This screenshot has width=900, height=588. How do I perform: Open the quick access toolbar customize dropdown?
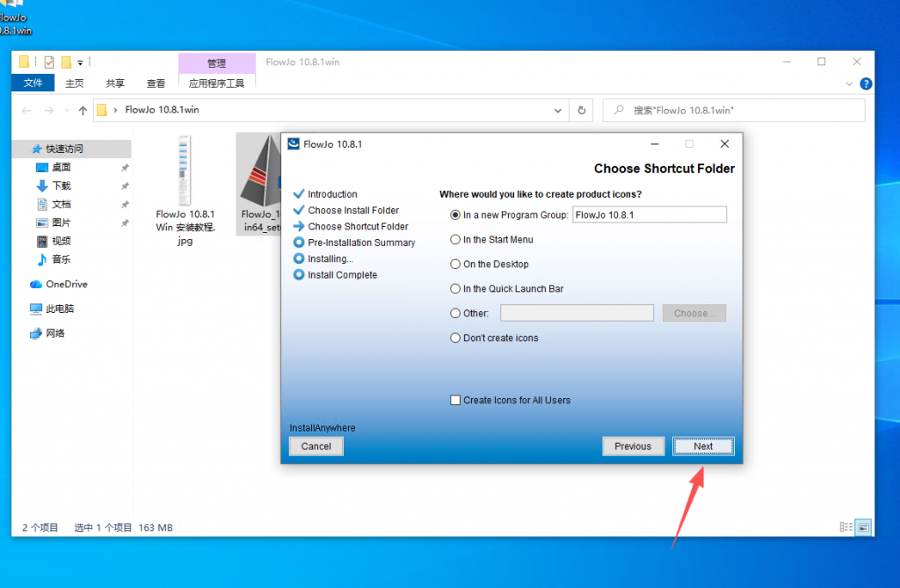[81, 62]
